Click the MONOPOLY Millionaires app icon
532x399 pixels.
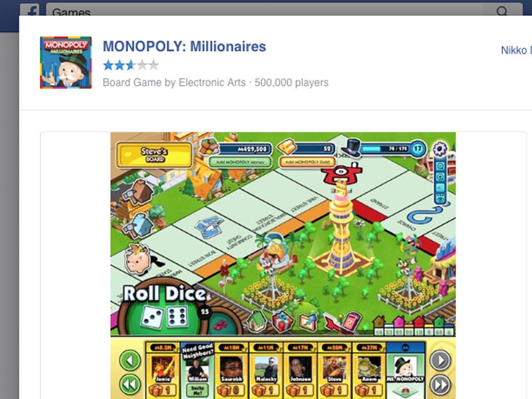point(66,62)
